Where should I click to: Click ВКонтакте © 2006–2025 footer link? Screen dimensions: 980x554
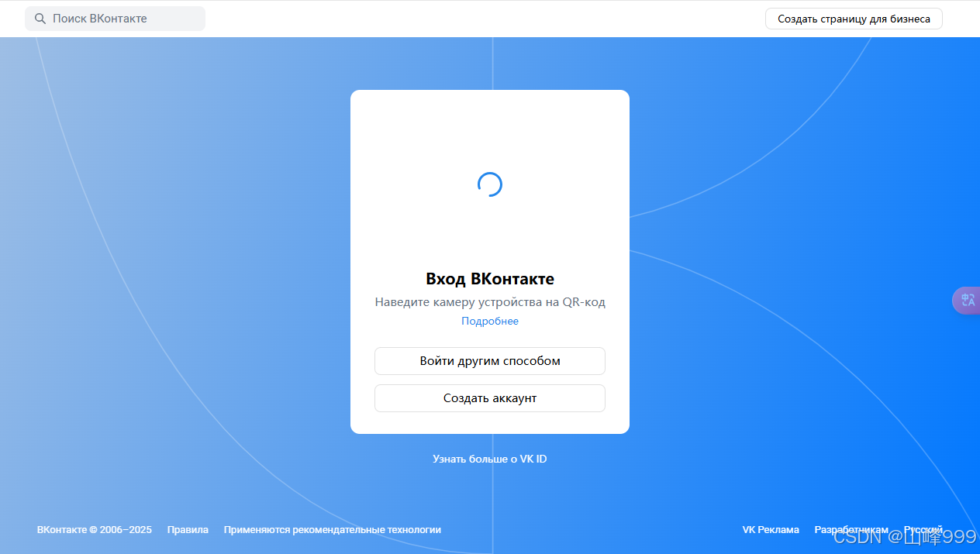95,530
